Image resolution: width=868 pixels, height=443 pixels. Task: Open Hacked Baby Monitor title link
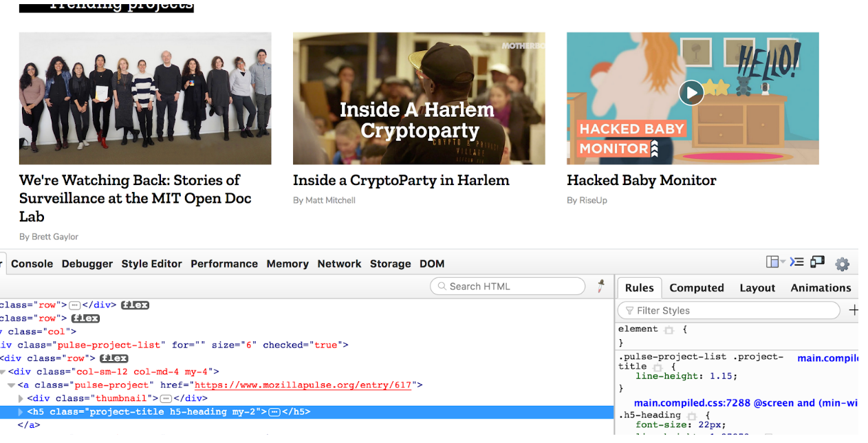click(642, 180)
